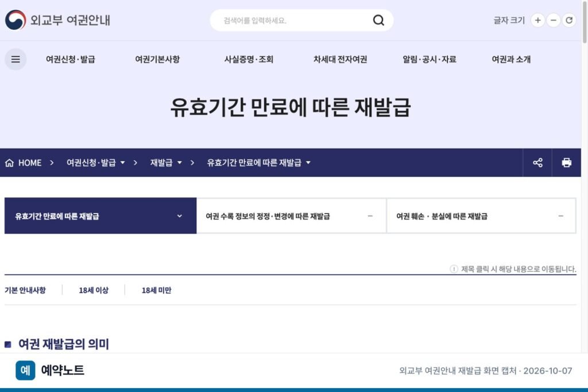Expand breadcrumb 여권신청·발급 dropdown
This screenshot has height=392, width=588.
(x=96, y=162)
